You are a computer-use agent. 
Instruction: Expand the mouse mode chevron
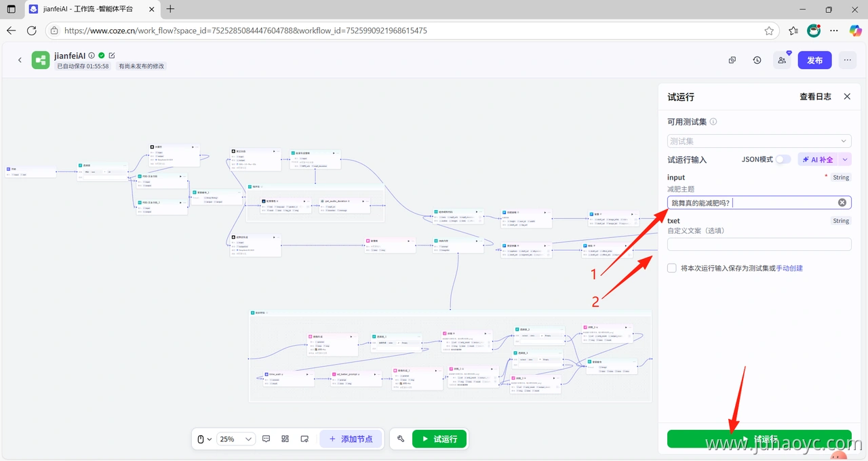(x=209, y=439)
